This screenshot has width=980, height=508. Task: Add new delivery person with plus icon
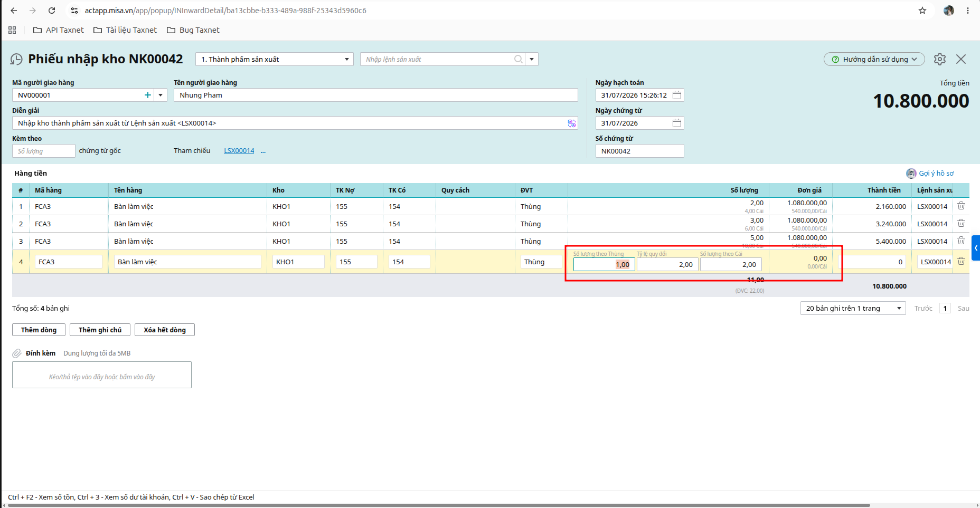pyautogui.click(x=147, y=95)
